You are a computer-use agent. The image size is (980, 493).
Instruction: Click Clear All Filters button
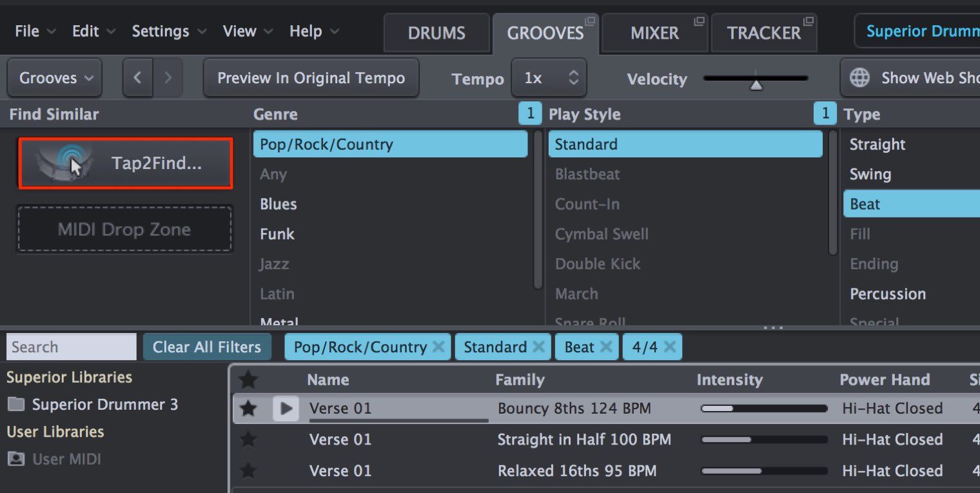206,347
